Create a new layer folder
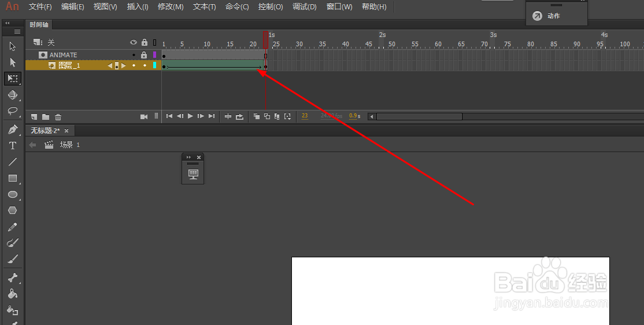The width and height of the screenshot is (644, 325). [x=46, y=117]
